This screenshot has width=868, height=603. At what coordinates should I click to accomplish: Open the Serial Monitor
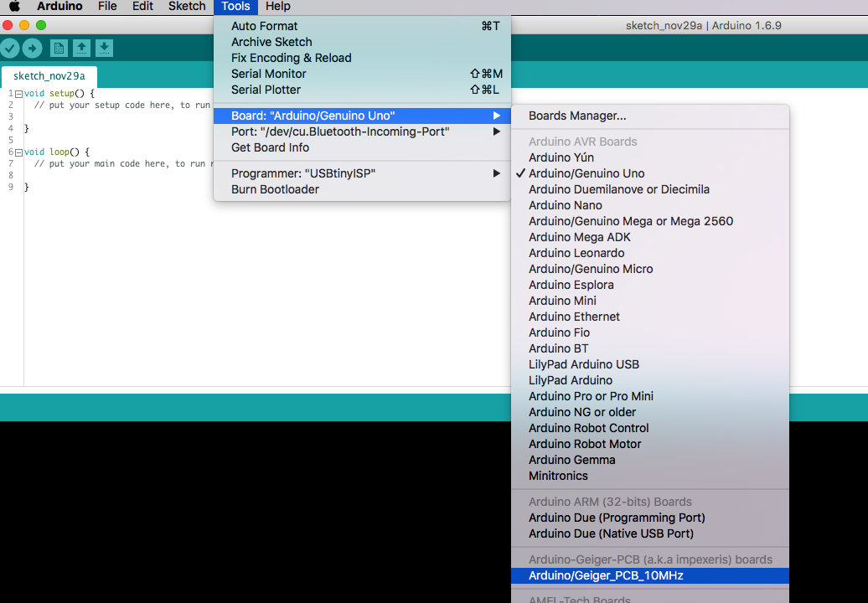pyautogui.click(x=362, y=74)
